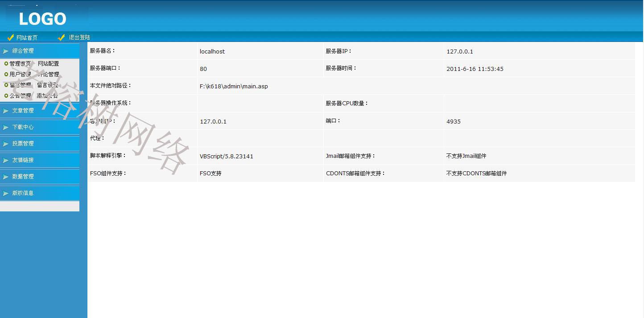Click the checkmark icon beside 退出登陆
This screenshot has width=644, height=318.
62,37
